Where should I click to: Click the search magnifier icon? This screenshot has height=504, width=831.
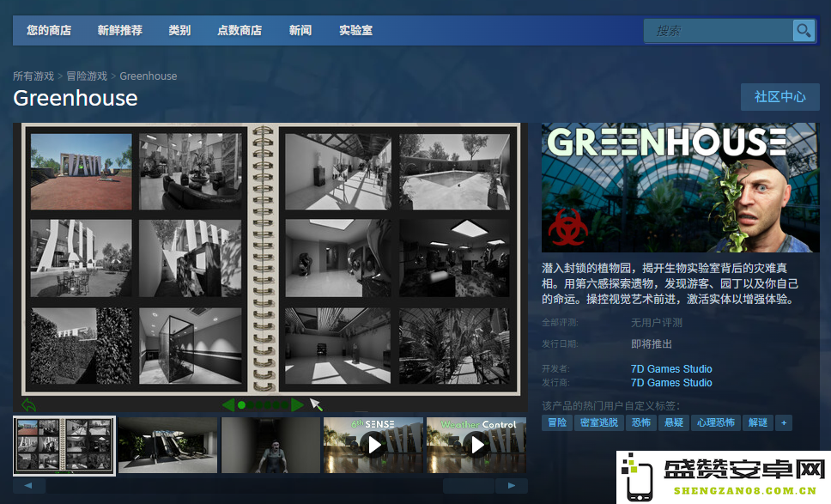coord(804,30)
